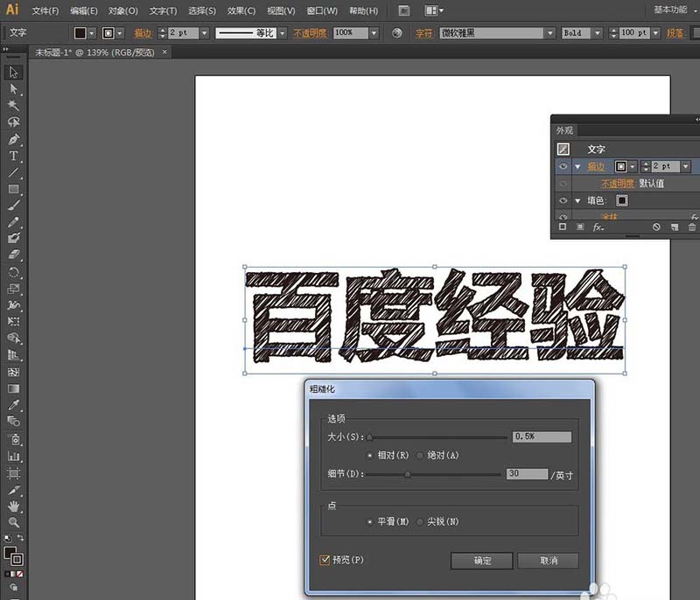Select the Pen tool

(x=14, y=139)
